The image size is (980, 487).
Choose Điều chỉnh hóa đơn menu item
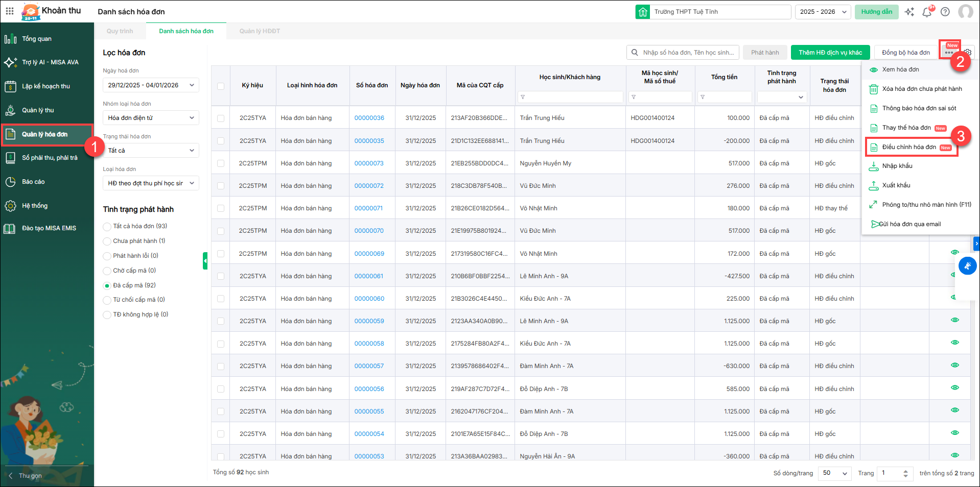click(x=909, y=147)
